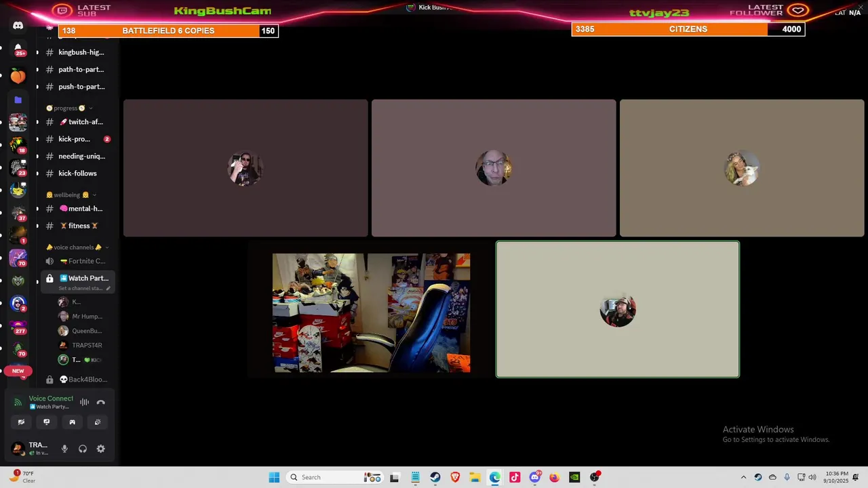This screenshot has width=868, height=488.
Task: Open weather widget showing 70°F
Action: [x=22, y=477]
